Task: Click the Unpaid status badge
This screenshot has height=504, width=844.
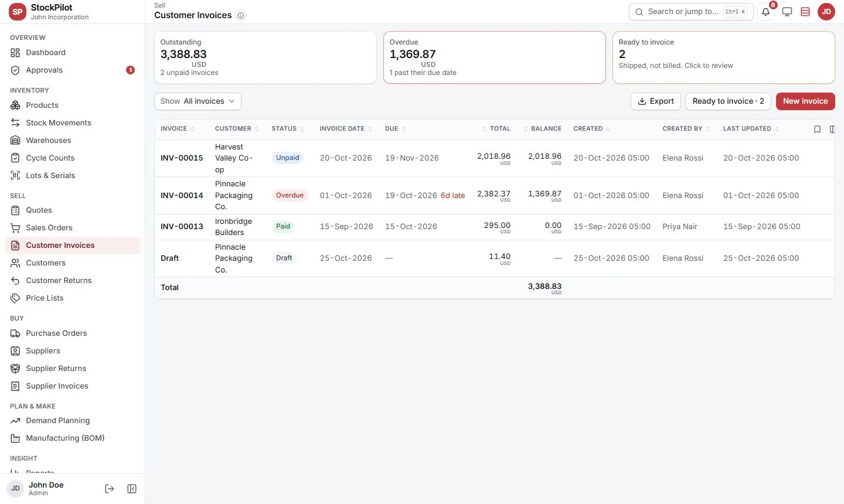Action: tap(287, 158)
